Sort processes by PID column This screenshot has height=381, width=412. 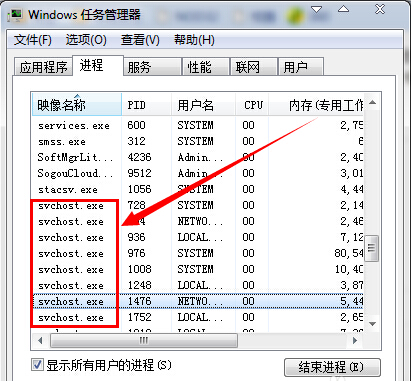[x=147, y=105]
